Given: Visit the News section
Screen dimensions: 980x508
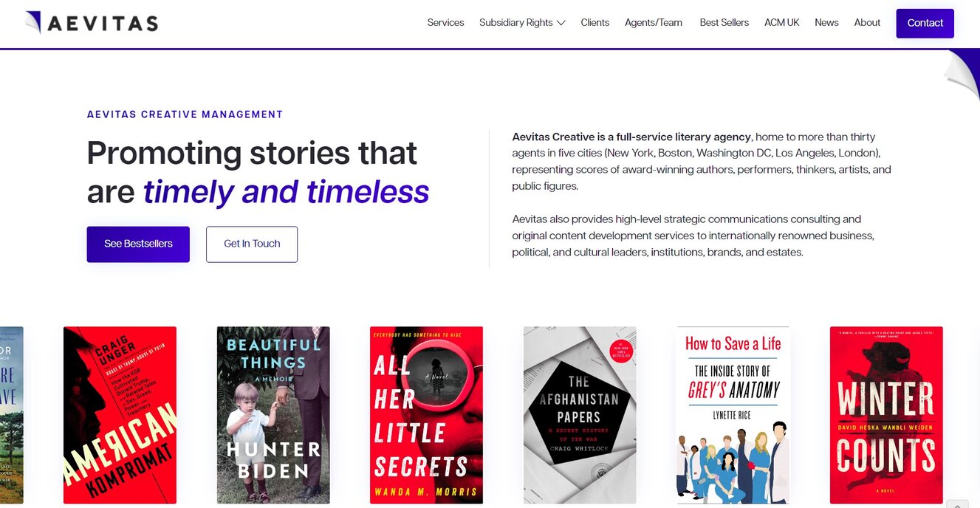Looking at the screenshot, I should (x=826, y=23).
